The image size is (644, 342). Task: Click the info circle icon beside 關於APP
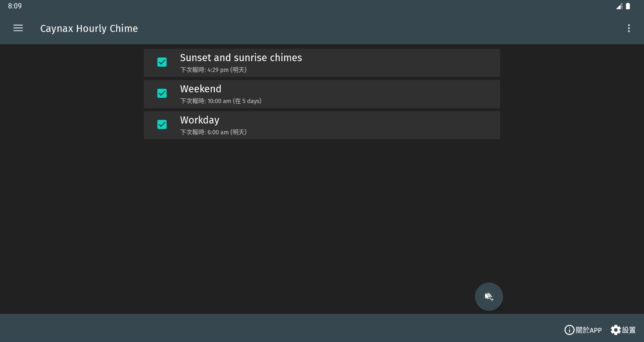569,330
